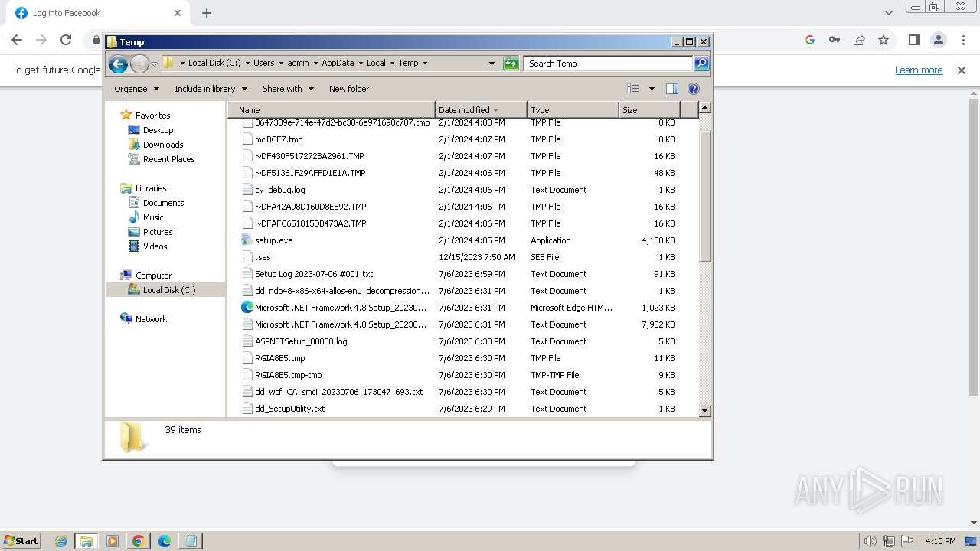980x551 pixels.
Task: Click in the Search Temp field
Action: point(608,64)
